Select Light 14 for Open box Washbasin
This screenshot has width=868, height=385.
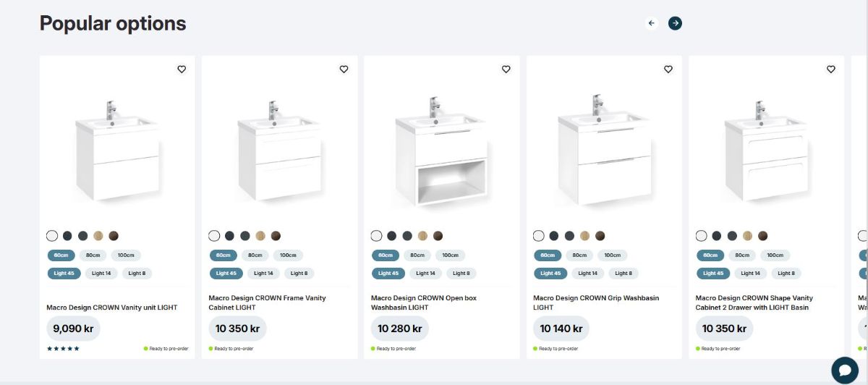(426, 274)
